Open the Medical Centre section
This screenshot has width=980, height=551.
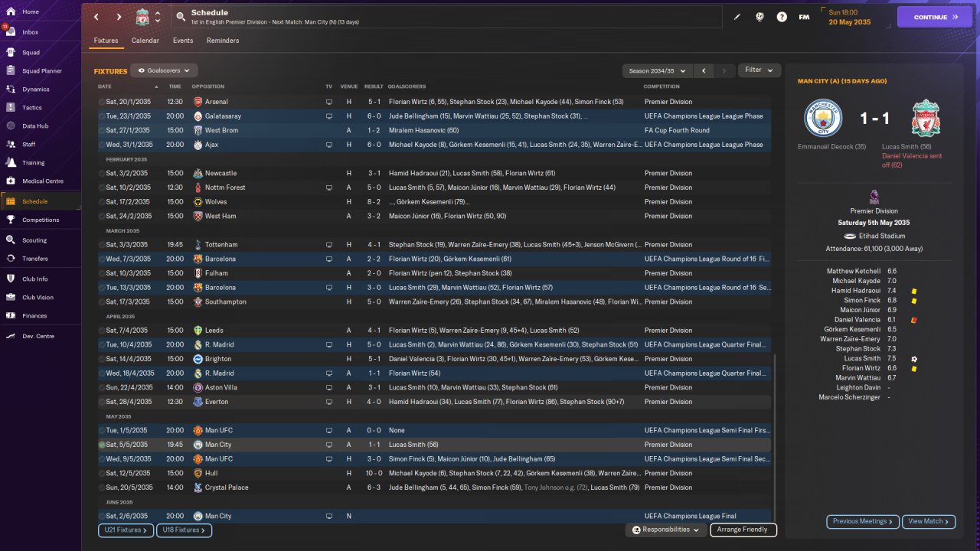[x=42, y=181]
